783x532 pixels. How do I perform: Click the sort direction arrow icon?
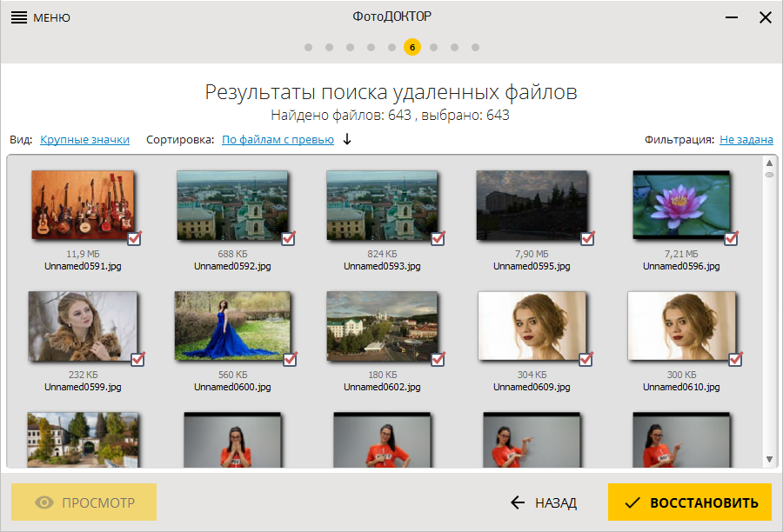pos(347,139)
